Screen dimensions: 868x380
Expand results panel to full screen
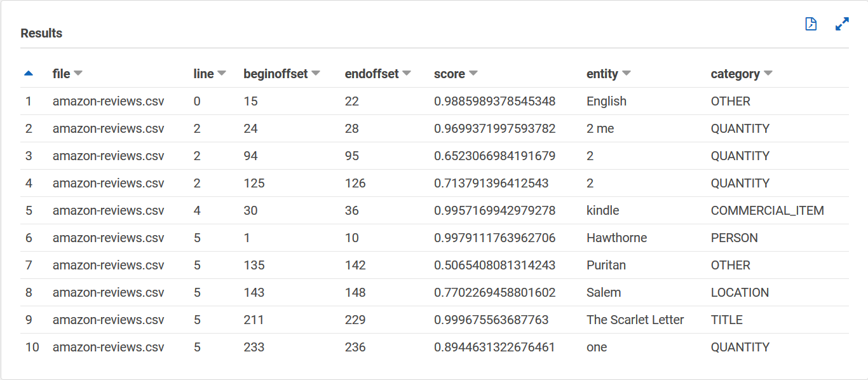pyautogui.click(x=842, y=24)
